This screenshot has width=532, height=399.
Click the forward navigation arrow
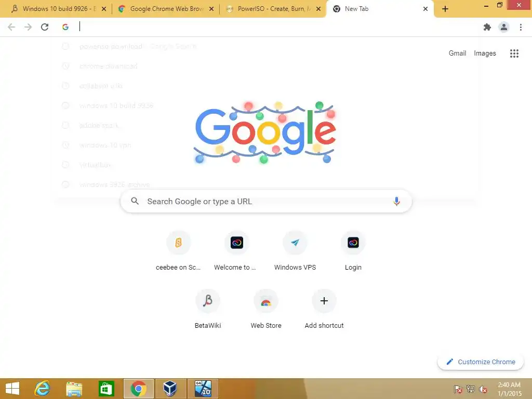(x=28, y=27)
